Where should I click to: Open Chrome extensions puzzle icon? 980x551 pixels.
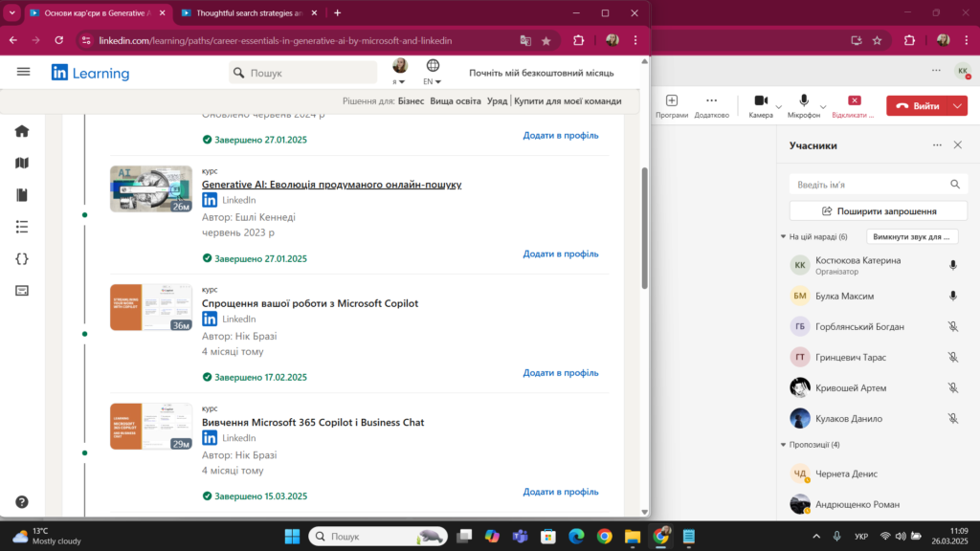pyautogui.click(x=579, y=40)
